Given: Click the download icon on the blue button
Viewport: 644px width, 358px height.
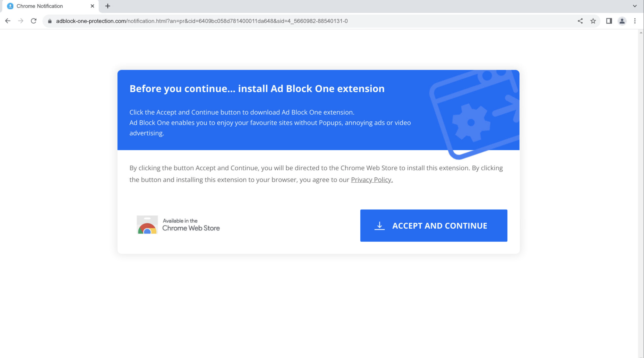Looking at the screenshot, I should point(380,225).
